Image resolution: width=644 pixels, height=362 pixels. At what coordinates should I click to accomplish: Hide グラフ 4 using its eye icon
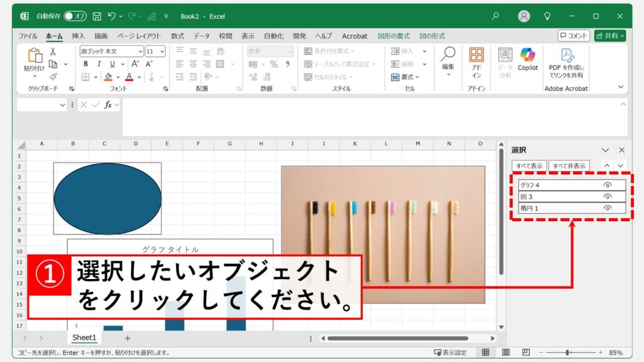tap(608, 185)
